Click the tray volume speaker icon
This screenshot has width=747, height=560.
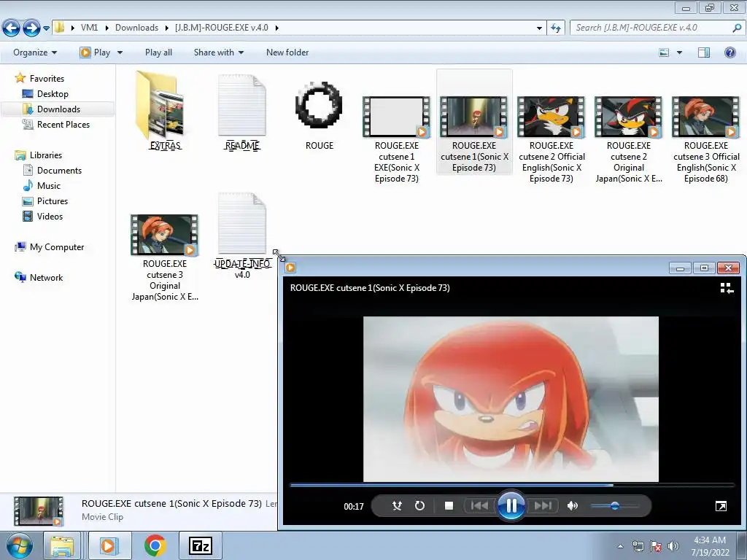tap(673, 546)
